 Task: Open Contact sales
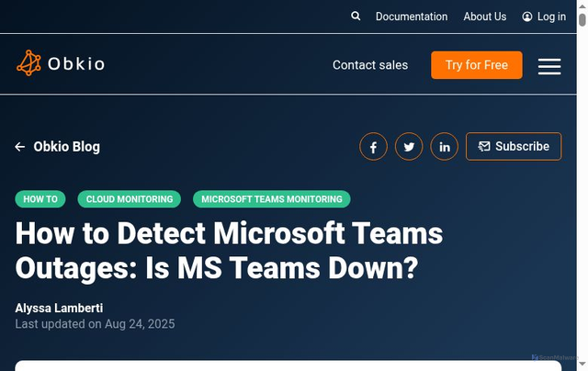tap(369, 65)
